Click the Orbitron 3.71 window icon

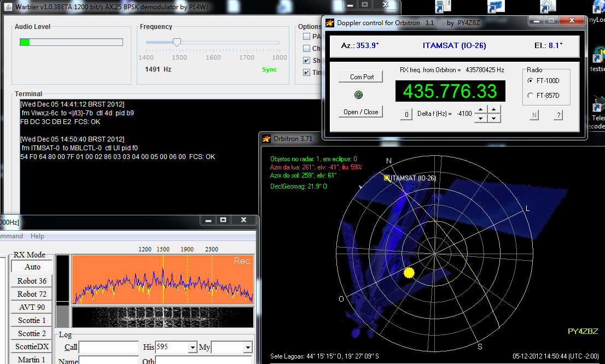(266, 139)
